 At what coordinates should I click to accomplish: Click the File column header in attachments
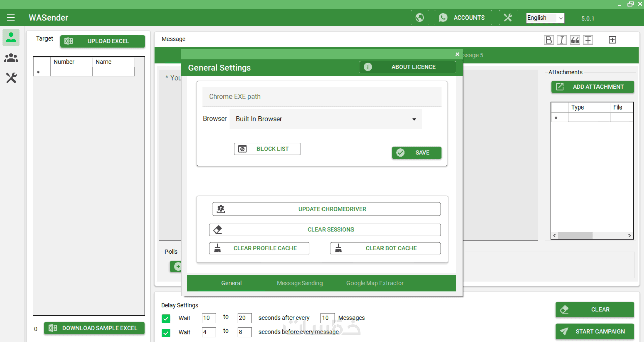click(621, 107)
